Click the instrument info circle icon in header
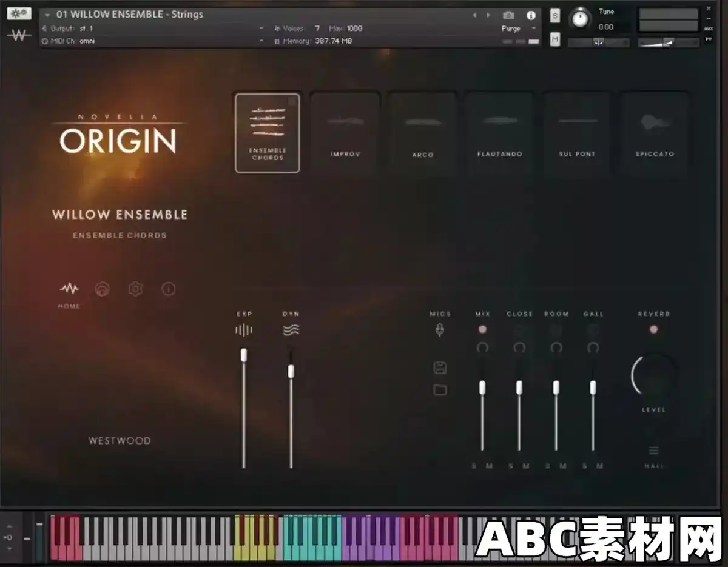This screenshot has width=728, height=567. click(x=531, y=16)
